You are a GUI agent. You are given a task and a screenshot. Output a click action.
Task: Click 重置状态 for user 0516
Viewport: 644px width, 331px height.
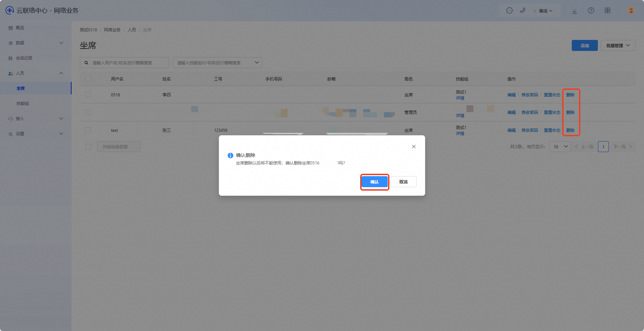(x=552, y=95)
